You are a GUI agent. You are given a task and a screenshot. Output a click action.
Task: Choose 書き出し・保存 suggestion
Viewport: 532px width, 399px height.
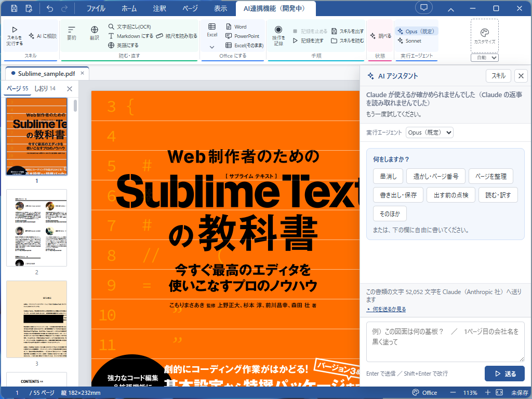point(398,195)
